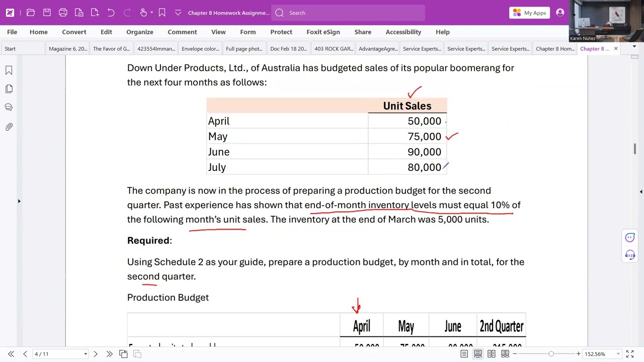Print the document using the printer icon
The image size is (644, 362).
click(63, 13)
